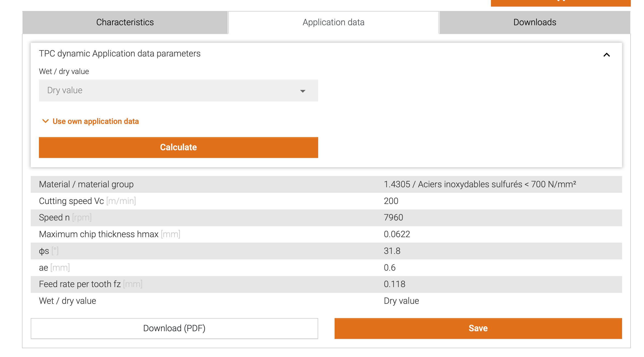This screenshot has width=644, height=357.
Task: Collapse TPC dynamic parameters panel chevron
Action: (606, 55)
